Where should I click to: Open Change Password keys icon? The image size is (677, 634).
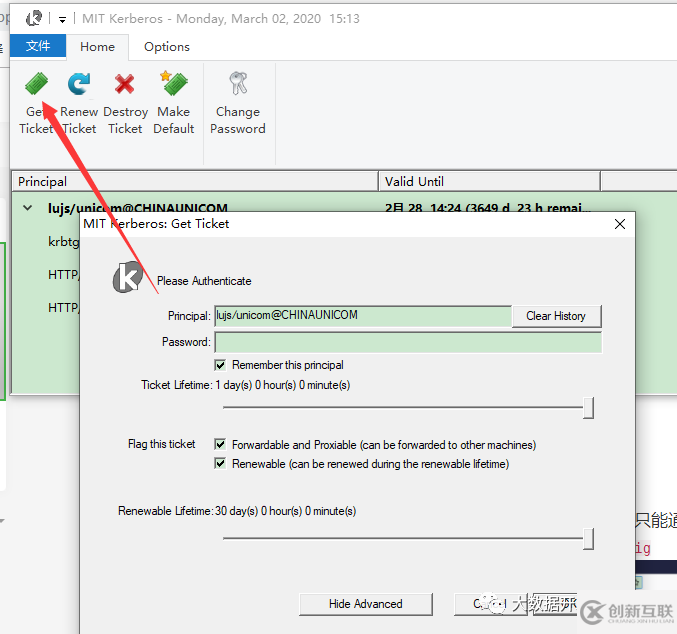[238, 83]
